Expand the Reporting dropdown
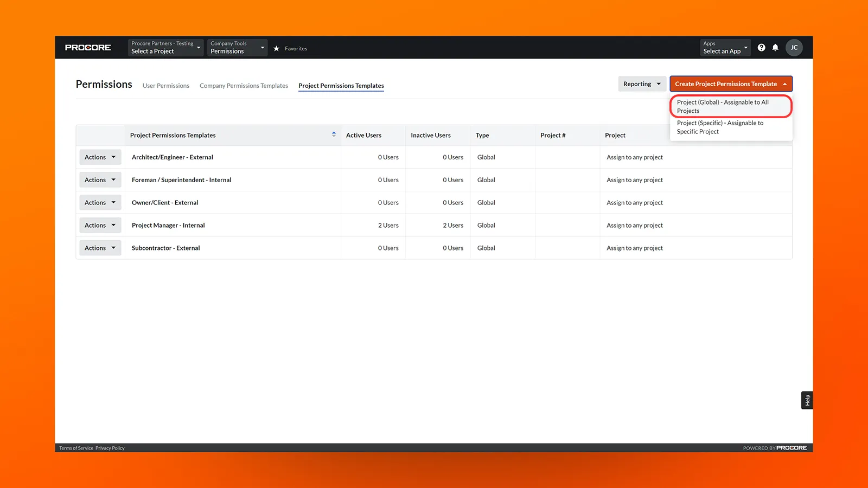Image resolution: width=868 pixels, height=488 pixels. (x=642, y=84)
